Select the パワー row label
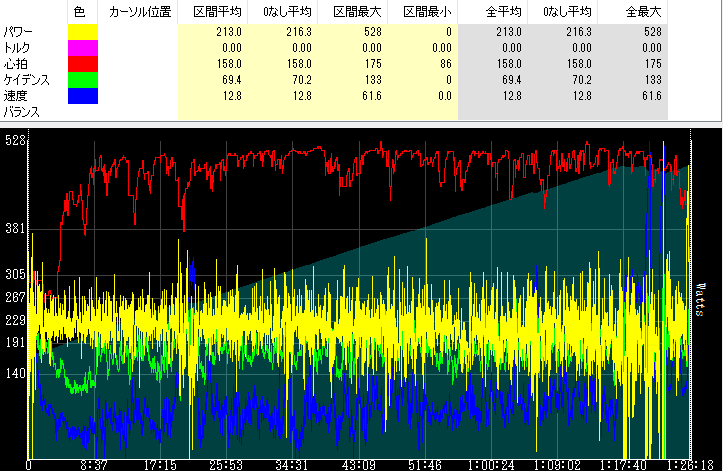Viewport: 723px width, 471px height. pyautogui.click(x=18, y=32)
